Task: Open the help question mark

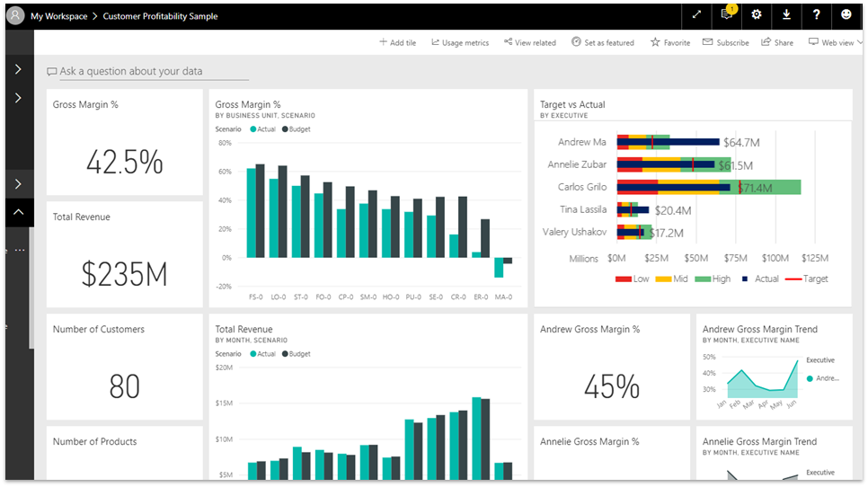Action: click(x=816, y=15)
